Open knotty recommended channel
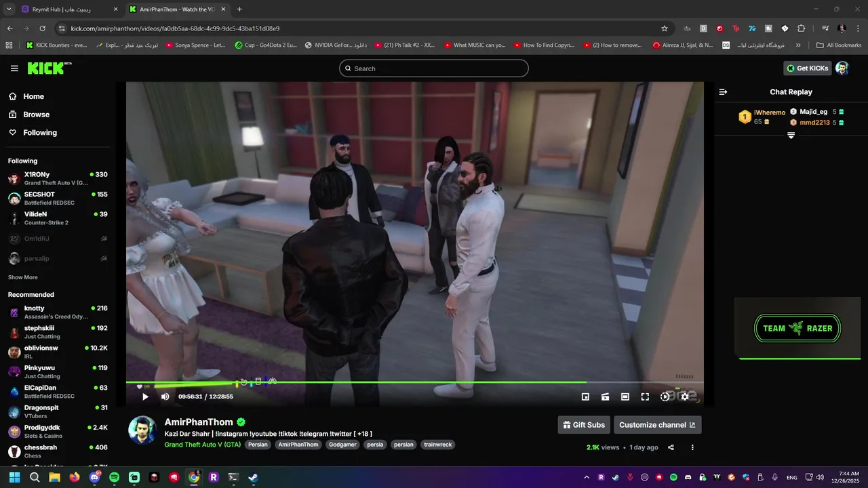The image size is (868, 488). pos(57,312)
